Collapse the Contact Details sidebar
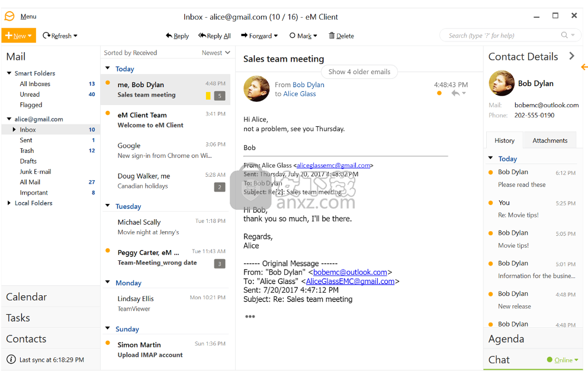588x374 pixels. point(571,56)
